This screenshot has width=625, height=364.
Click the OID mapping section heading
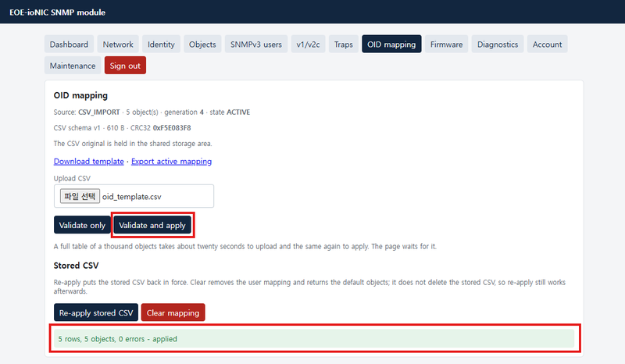[x=80, y=95]
